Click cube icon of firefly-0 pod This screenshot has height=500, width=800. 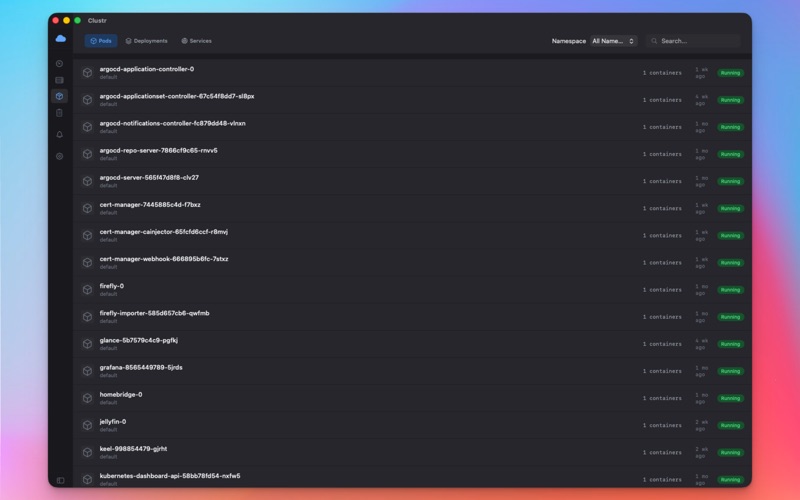point(87,289)
